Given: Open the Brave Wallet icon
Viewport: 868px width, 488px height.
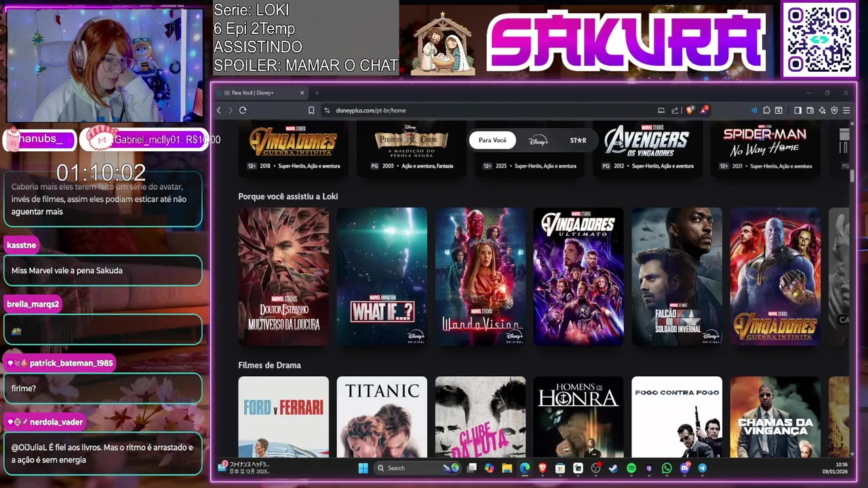Looking at the screenshot, I should 810,110.
